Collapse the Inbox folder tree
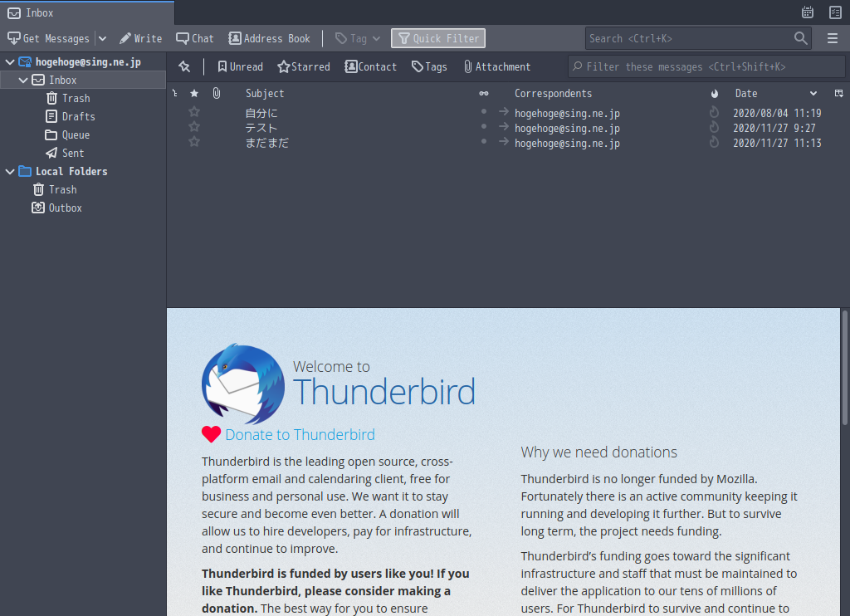Image resolution: width=850 pixels, height=616 pixels. point(22,81)
